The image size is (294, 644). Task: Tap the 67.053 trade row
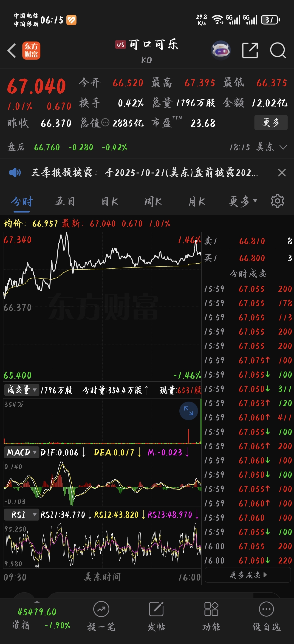[x=248, y=403]
